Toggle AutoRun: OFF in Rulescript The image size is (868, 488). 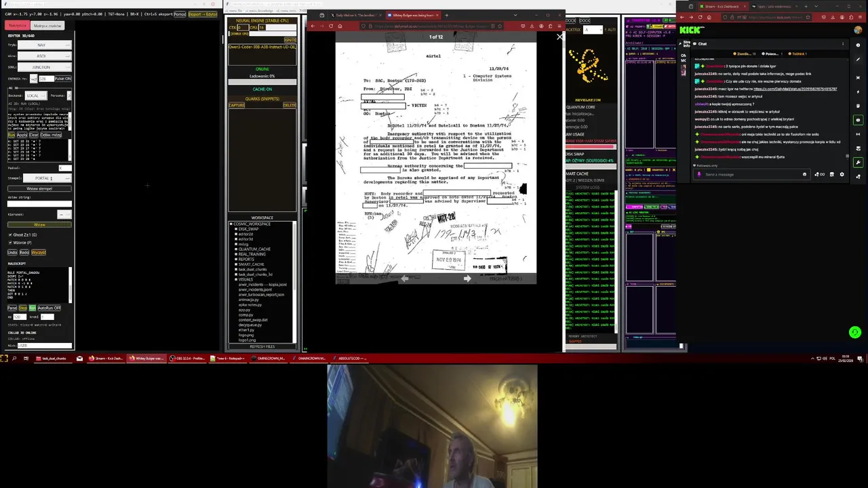click(x=50, y=308)
